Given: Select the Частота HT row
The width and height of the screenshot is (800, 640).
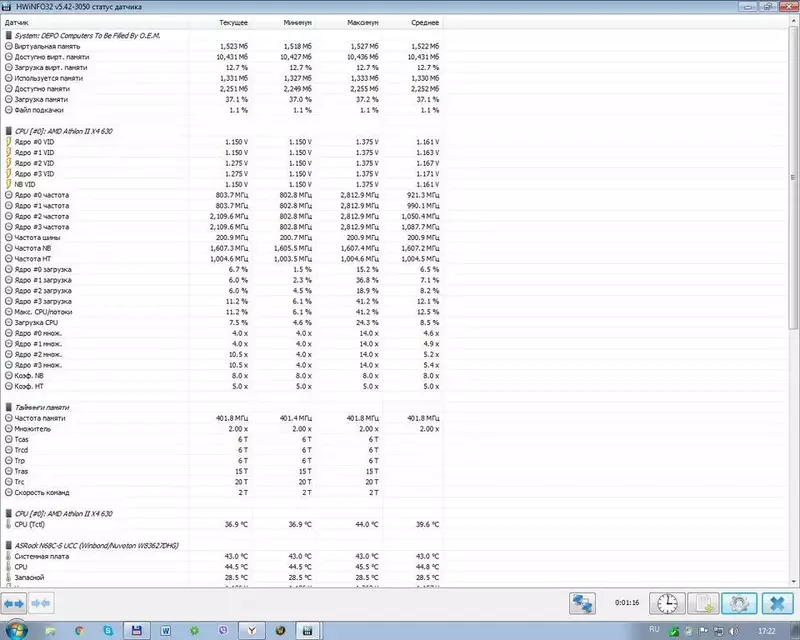Looking at the screenshot, I should point(222,259).
